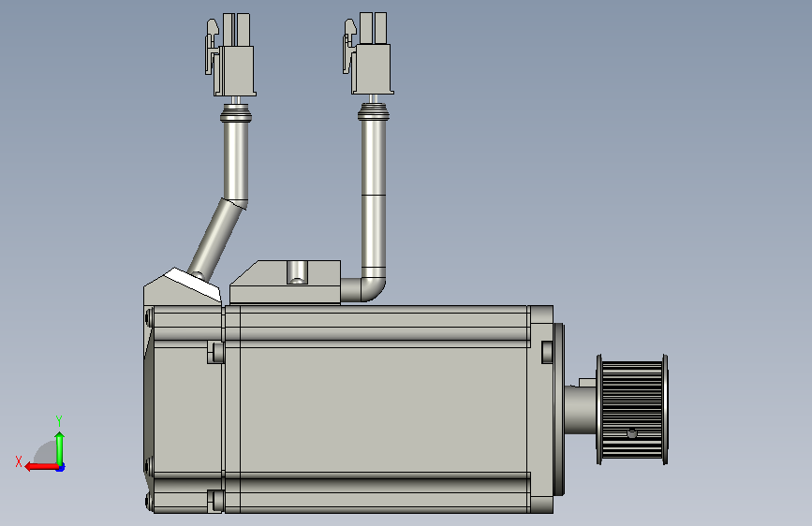
Task: Select the toothed timing pulley on the shaft
Action: pyautogui.click(x=632, y=409)
